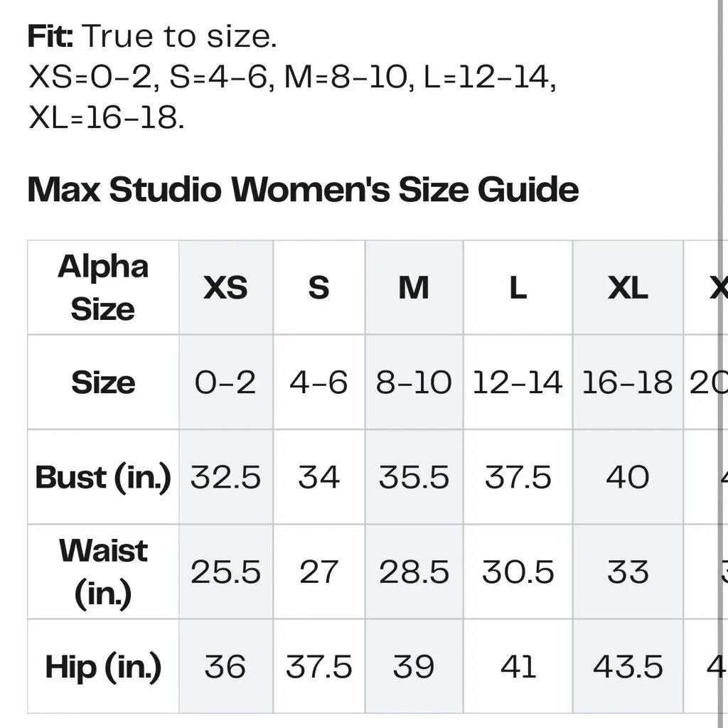728x728 pixels.
Task: Select the 12-14 size table cell
Action: point(518,382)
